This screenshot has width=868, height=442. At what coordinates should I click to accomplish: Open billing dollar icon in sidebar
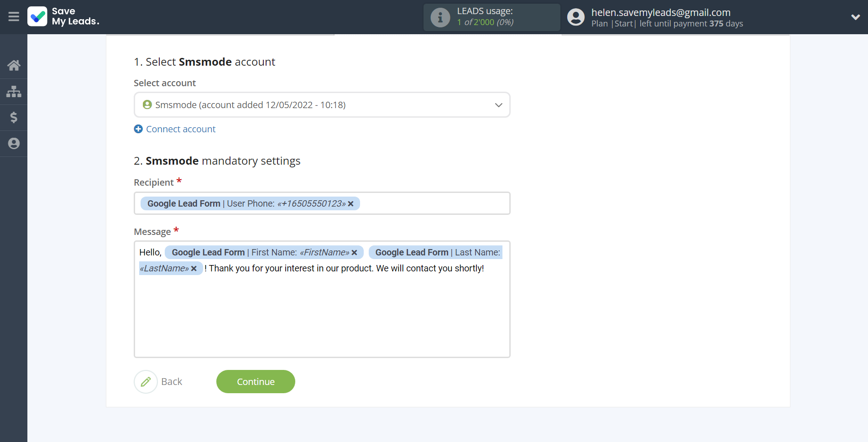[14, 118]
